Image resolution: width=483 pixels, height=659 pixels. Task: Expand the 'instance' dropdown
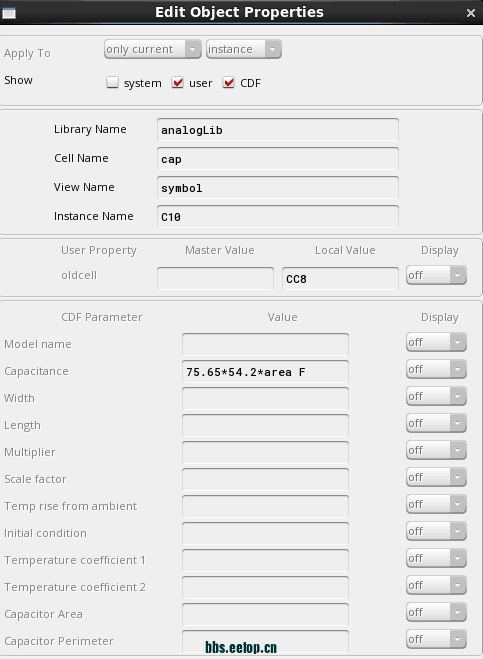coord(243,49)
